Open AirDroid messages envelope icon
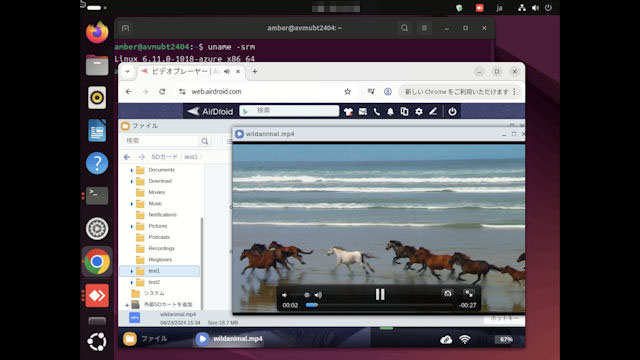The image size is (640, 360). tap(362, 111)
